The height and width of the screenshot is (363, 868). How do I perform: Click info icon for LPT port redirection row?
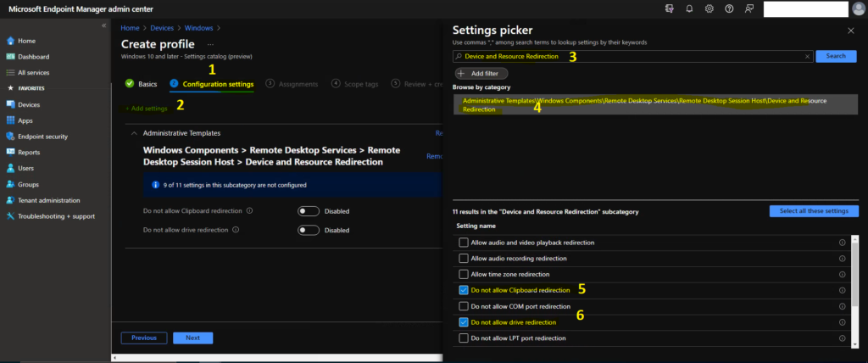[x=842, y=338]
